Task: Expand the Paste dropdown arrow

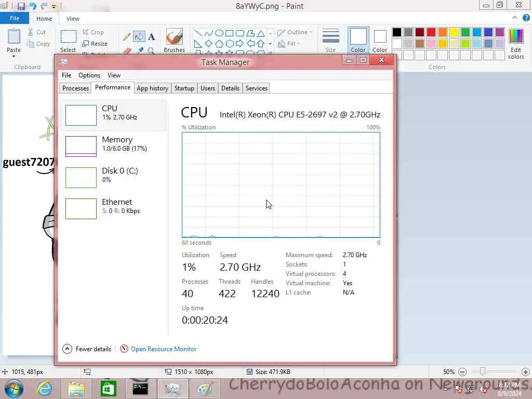Action: pos(14,56)
